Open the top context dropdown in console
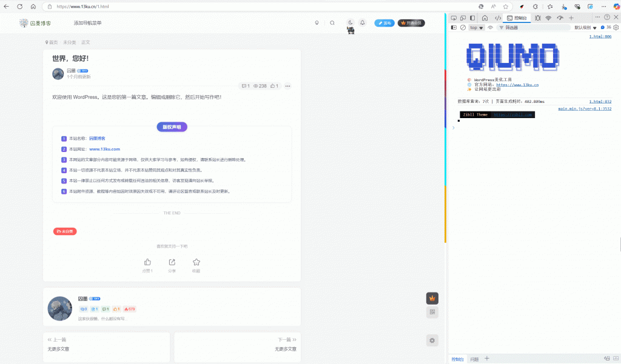The width and height of the screenshot is (621, 364). coord(477,28)
